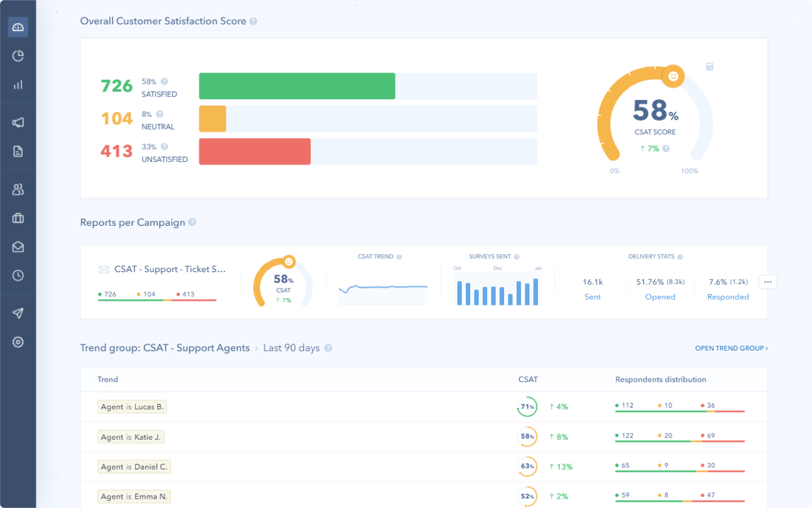Open the CSAT - Support - Ticket S... campaign

click(170, 269)
